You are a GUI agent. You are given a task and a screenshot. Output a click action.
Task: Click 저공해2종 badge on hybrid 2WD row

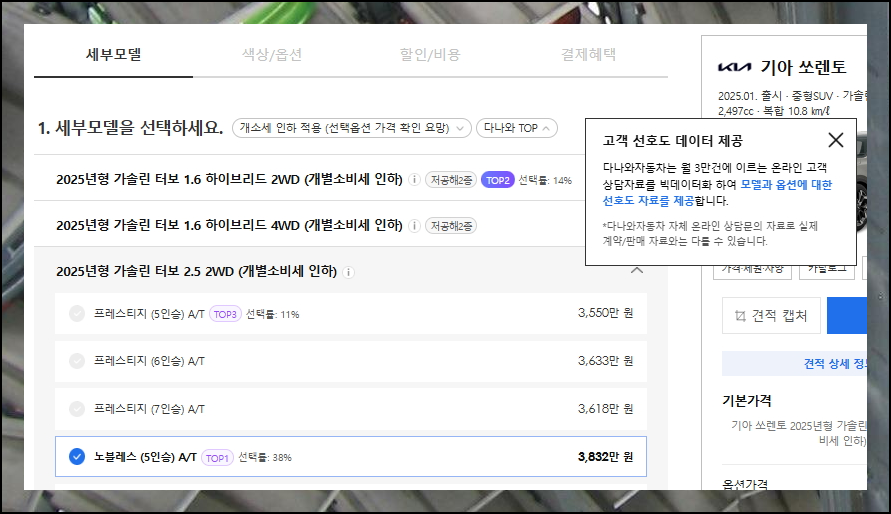point(451,180)
